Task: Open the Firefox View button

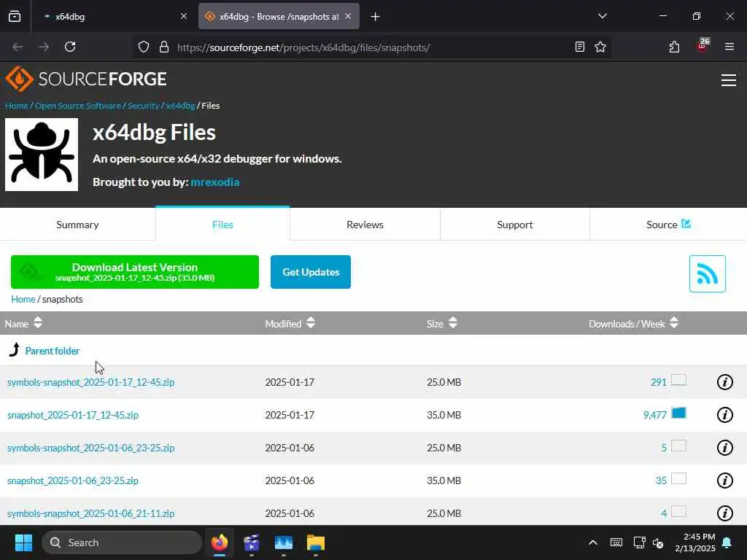Action: 15,17
